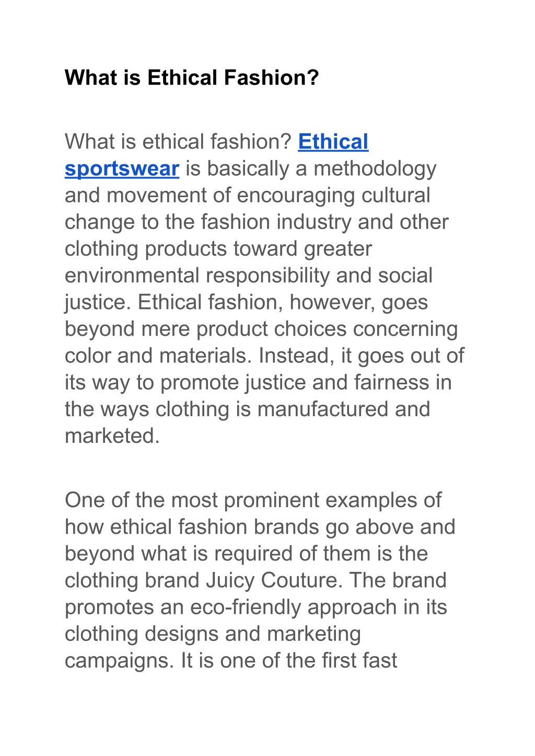Open the "Ethical" hyperlink text
This screenshot has width=535, height=756.
point(333,142)
